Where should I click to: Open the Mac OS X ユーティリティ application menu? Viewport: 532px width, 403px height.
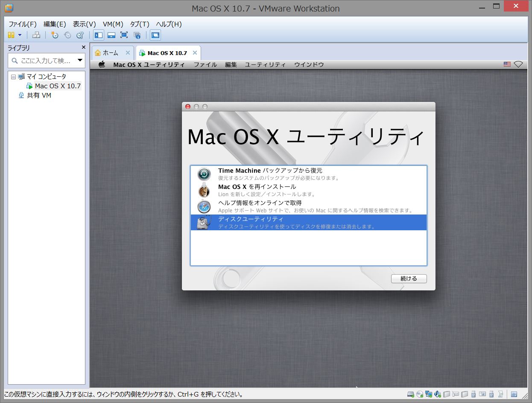click(x=149, y=65)
